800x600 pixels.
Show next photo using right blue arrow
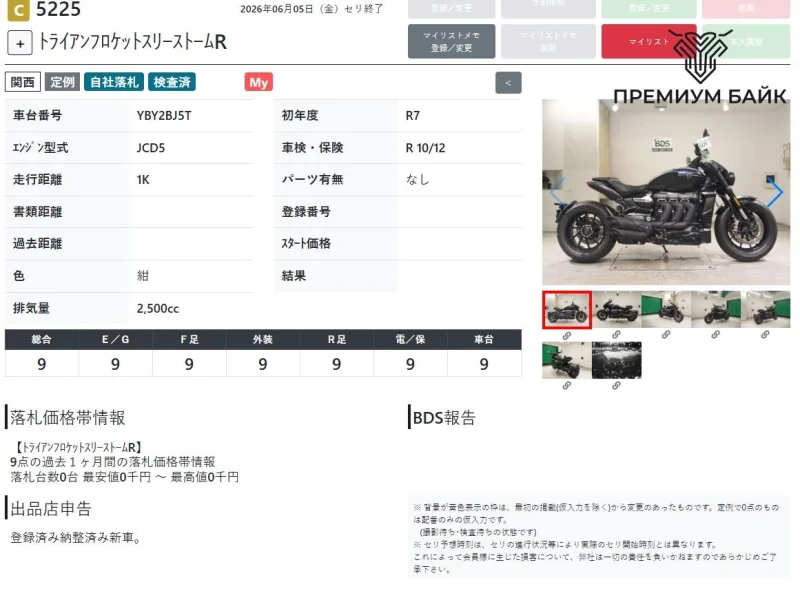point(775,192)
